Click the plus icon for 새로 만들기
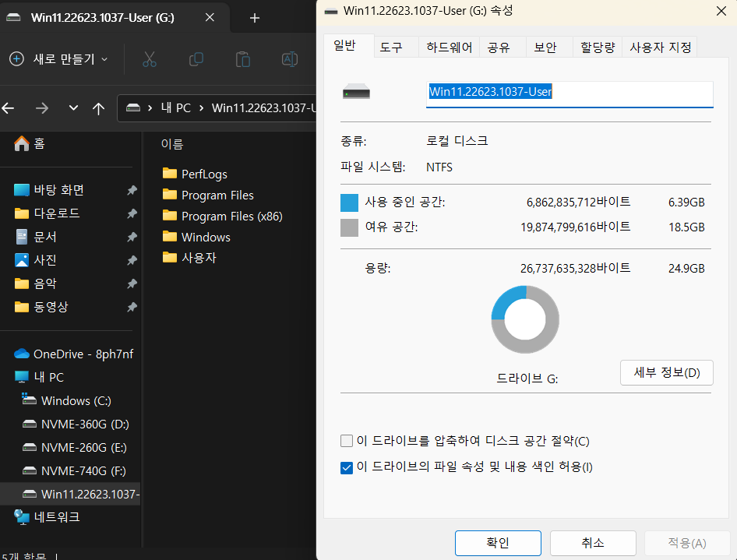This screenshot has width=737, height=560. (17, 59)
